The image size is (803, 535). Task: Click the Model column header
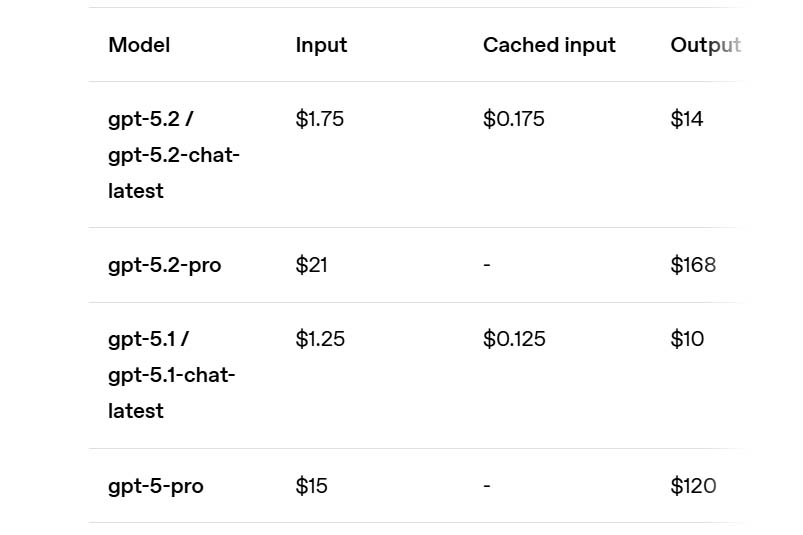(x=139, y=45)
